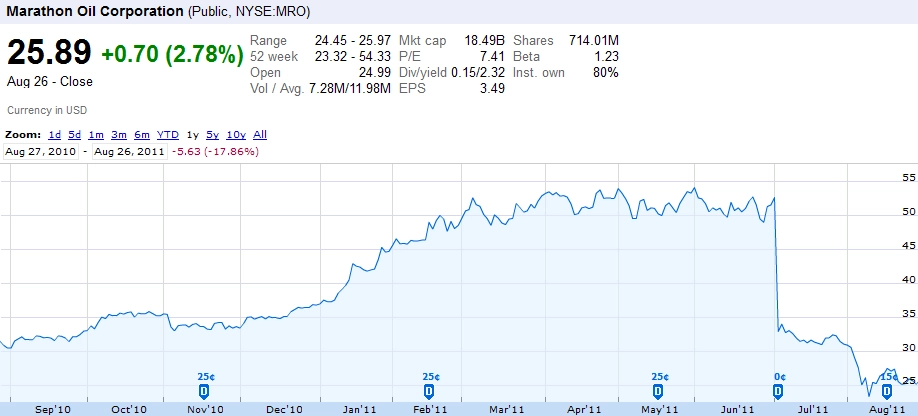Click the February 2011 25¢ dividend marker
Screen dimensions: 918x416
pyautogui.click(x=429, y=390)
